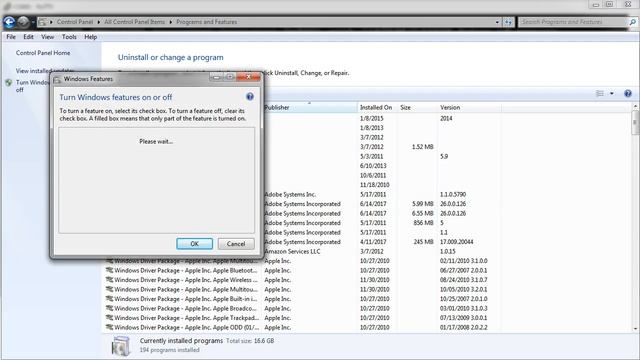Click the 856 MB size cell
This screenshot has width=640, height=360.
[x=423, y=223]
